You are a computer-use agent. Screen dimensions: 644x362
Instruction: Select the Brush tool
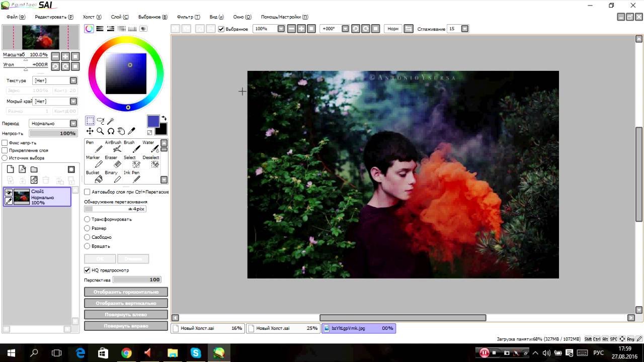(132, 146)
